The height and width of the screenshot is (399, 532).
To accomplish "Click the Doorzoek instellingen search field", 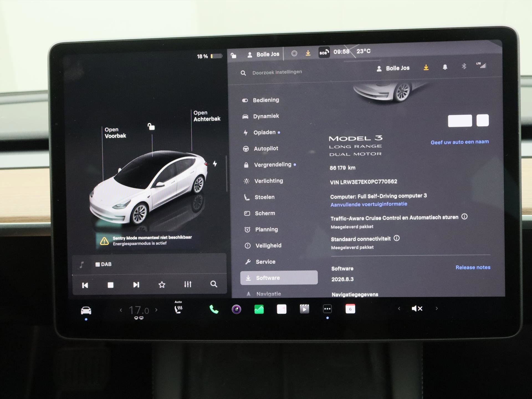I will click(277, 72).
